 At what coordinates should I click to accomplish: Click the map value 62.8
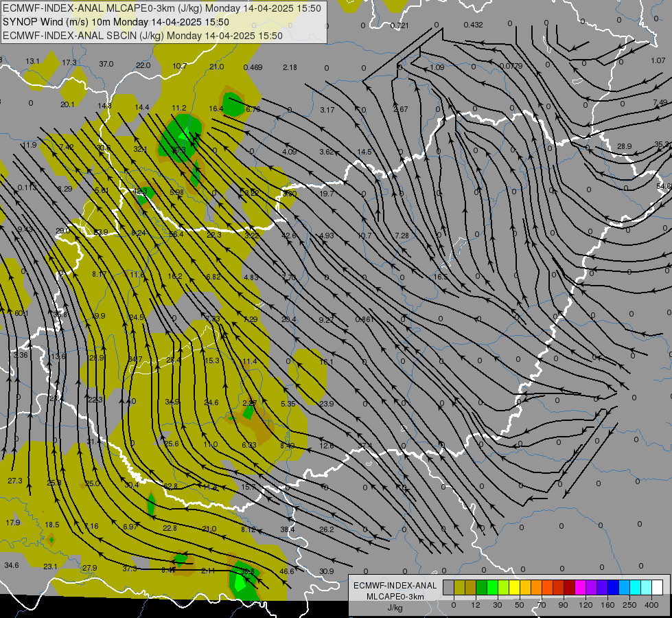click(x=170, y=486)
